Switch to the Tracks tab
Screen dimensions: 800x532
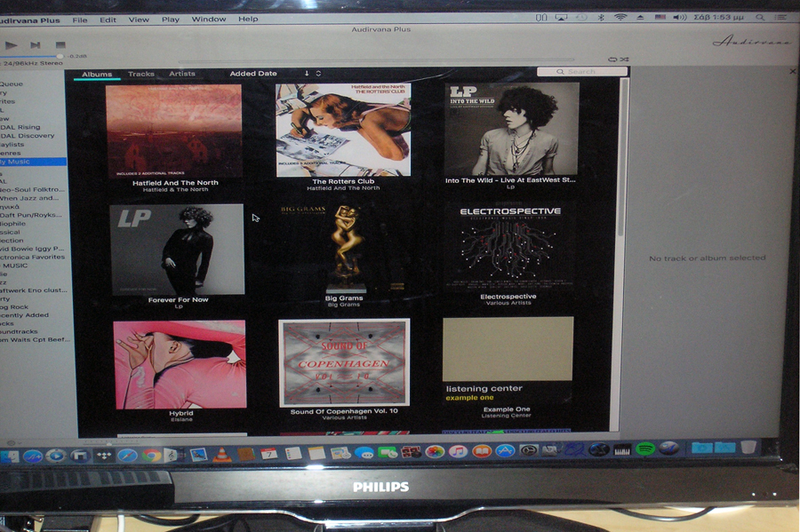(x=140, y=74)
